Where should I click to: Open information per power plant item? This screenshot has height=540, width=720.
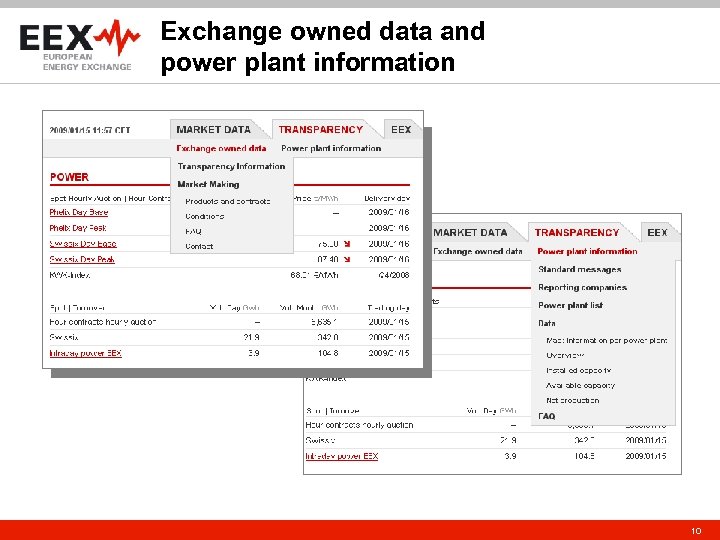pos(607,340)
